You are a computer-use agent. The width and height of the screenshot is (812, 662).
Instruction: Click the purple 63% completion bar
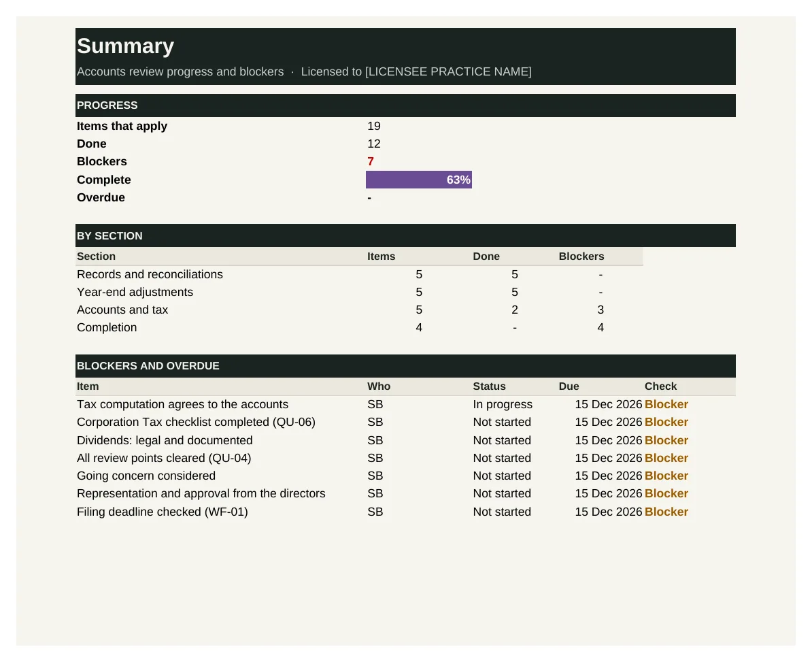pos(419,180)
